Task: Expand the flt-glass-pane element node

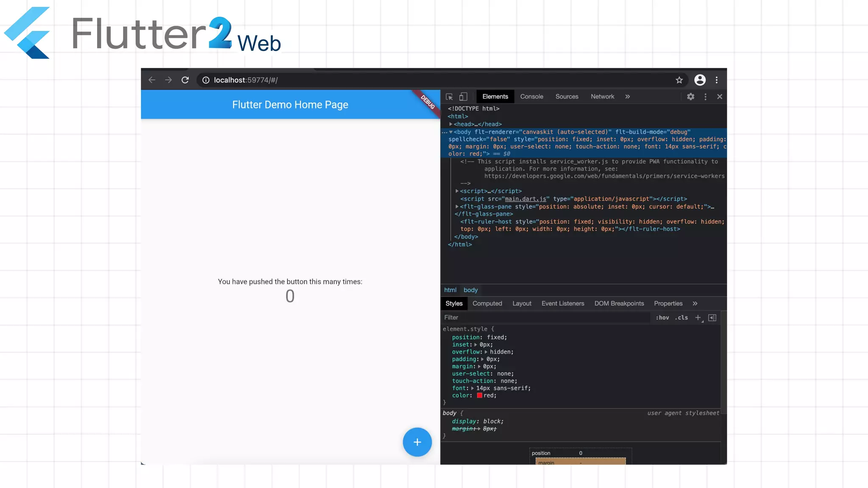Action: pyautogui.click(x=457, y=207)
